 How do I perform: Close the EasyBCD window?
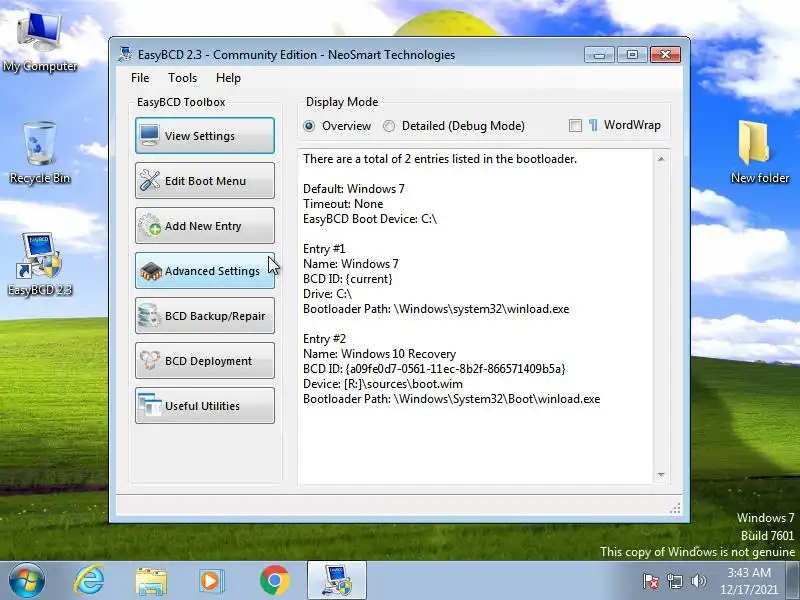665,55
